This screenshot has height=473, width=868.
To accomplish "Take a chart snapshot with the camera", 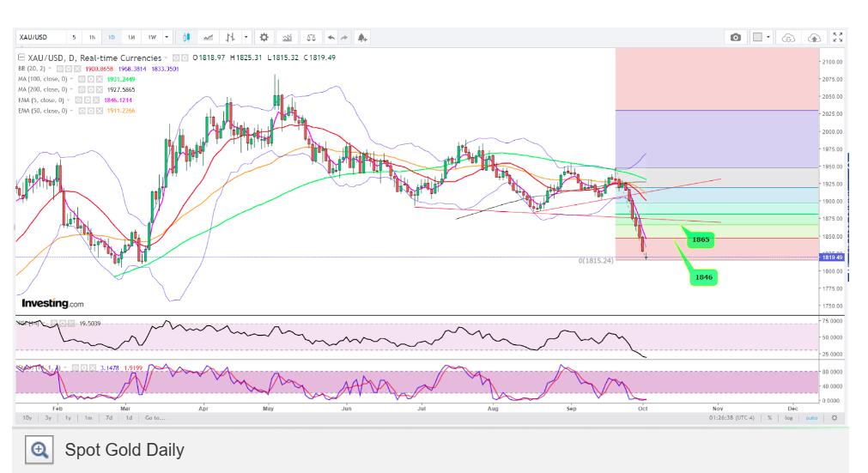I will [x=735, y=37].
